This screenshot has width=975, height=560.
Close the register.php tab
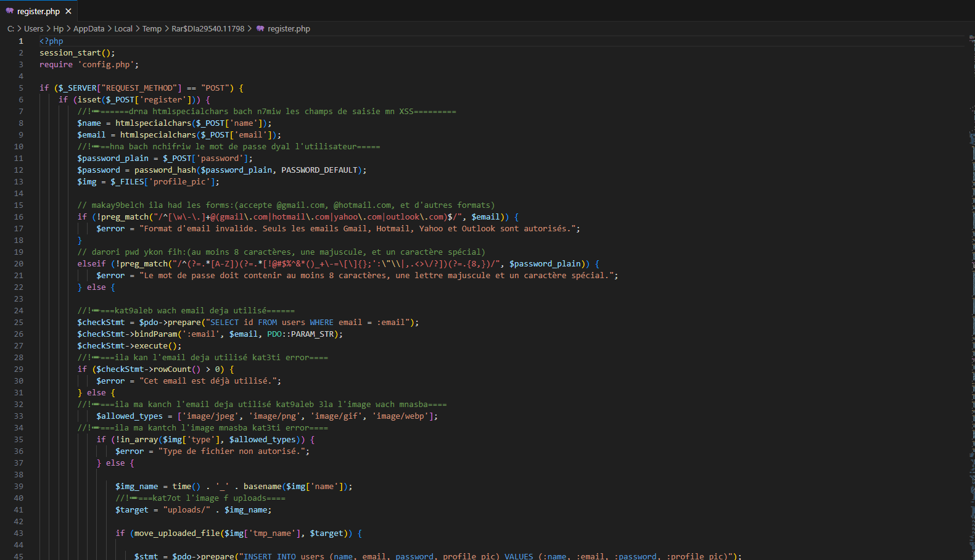pyautogui.click(x=68, y=11)
